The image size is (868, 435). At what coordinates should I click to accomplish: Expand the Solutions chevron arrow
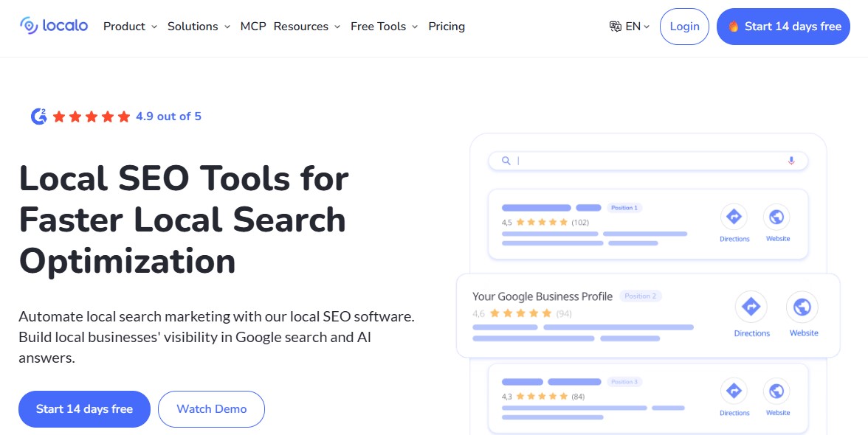pyautogui.click(x=227, y=27)
